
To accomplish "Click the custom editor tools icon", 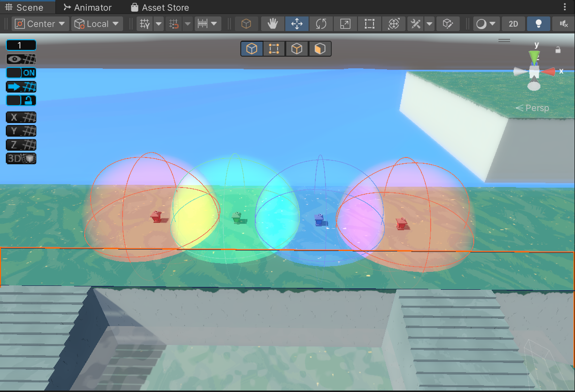I will (416, 24).
